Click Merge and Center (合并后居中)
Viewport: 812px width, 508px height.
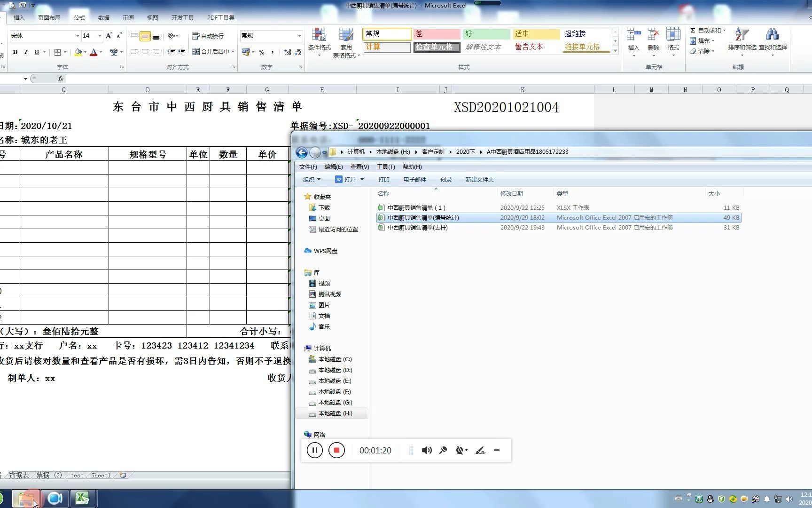[x=211, y=52]
